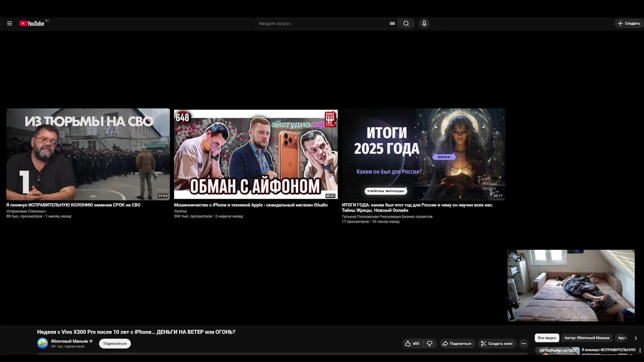The image size is (644, 362).
Task: Open the ИЗ ТЮРЬМЫ НА СВО thumbnail
Action: [x=88, y=154]
